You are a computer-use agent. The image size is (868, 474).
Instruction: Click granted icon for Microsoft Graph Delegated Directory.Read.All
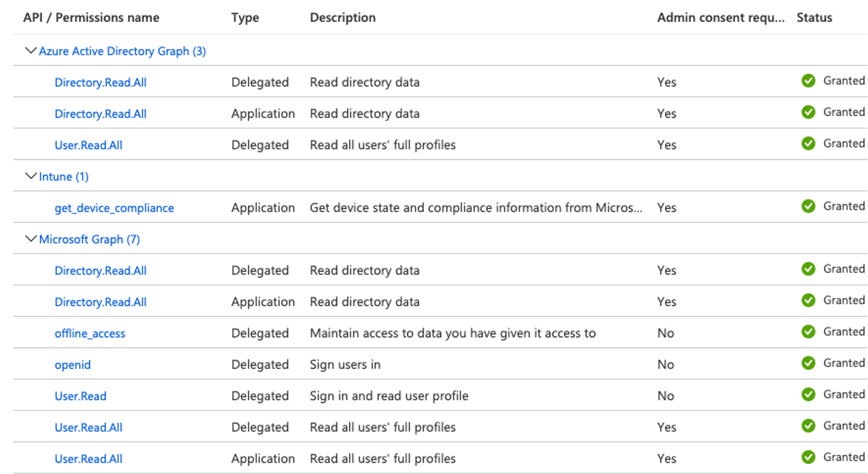pyautogui.click(x=808, y=269)
